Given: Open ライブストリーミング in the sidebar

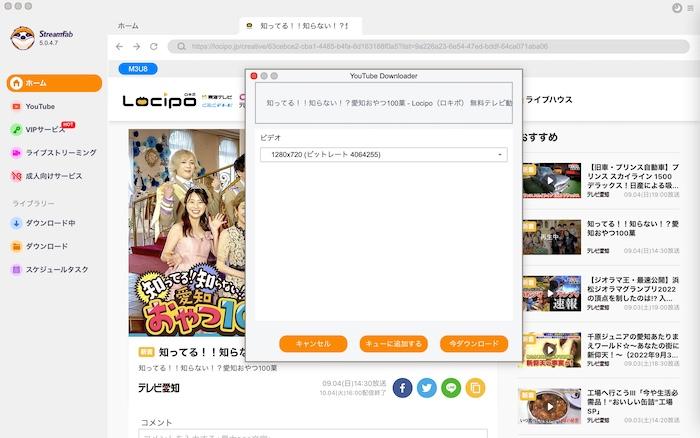Looking at the screenshot, I should (x=54, y=153).
